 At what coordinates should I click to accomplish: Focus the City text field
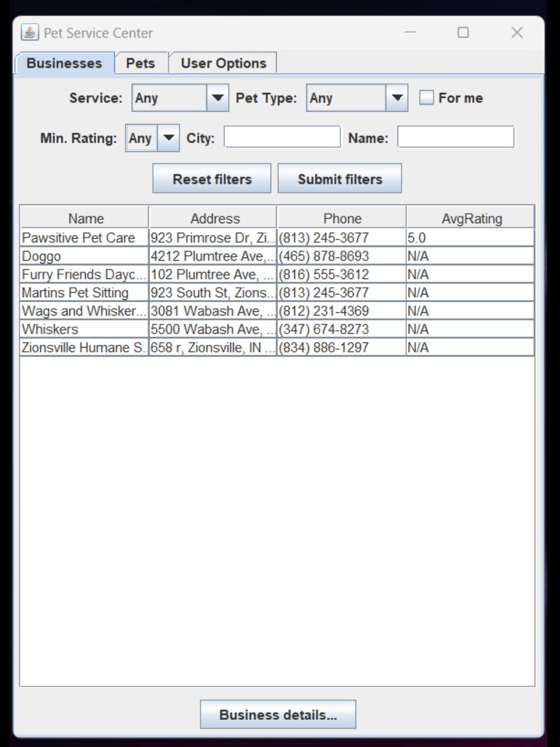click(282, 137)
